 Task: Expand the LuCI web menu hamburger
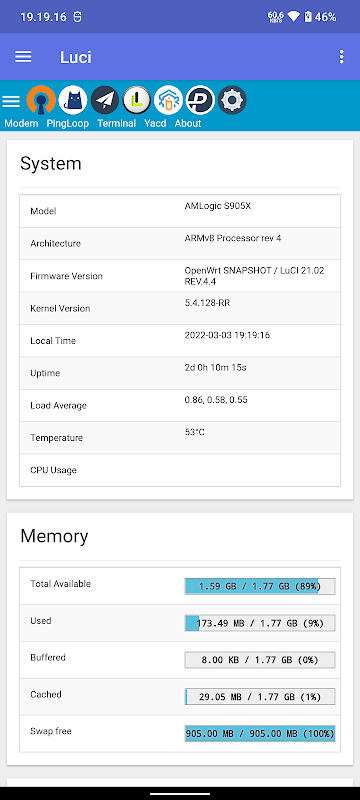11,101
